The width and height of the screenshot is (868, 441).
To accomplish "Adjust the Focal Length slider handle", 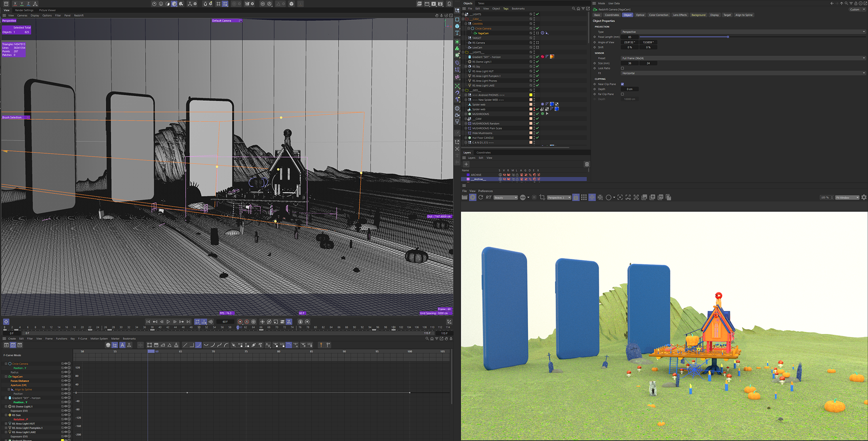I will (x=727, y=37).
